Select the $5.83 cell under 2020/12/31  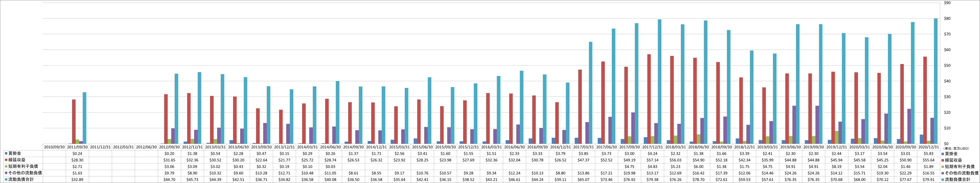929,154
